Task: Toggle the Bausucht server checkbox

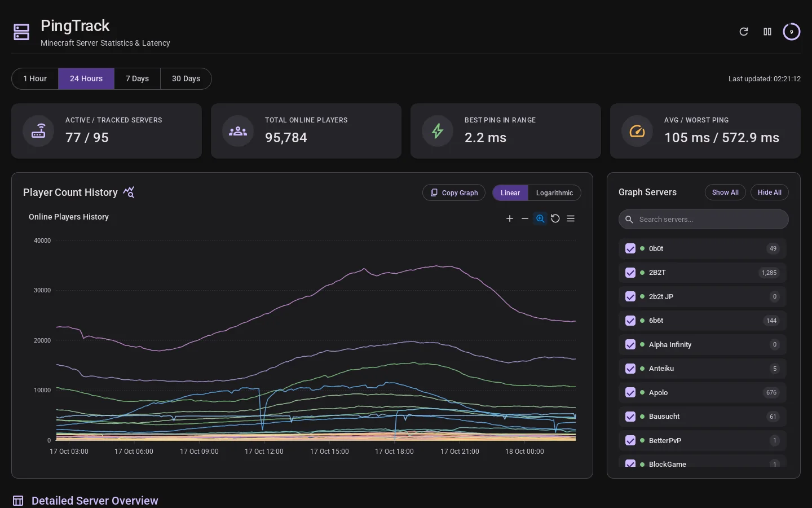Action: coord(630,417)
